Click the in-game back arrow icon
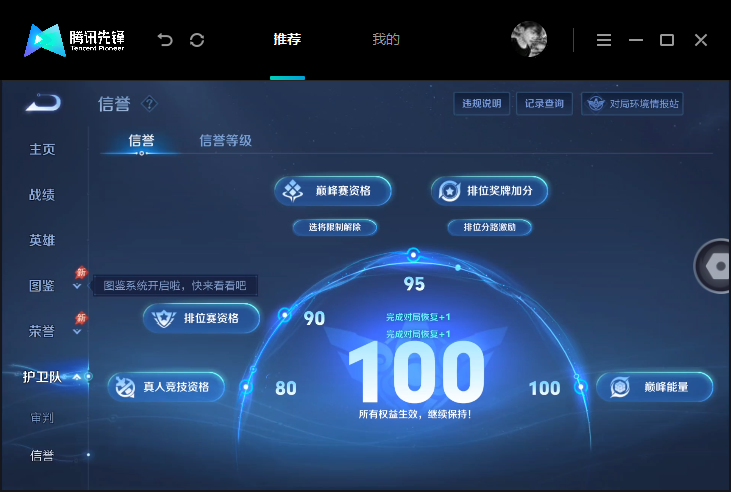 click(43, 103)
